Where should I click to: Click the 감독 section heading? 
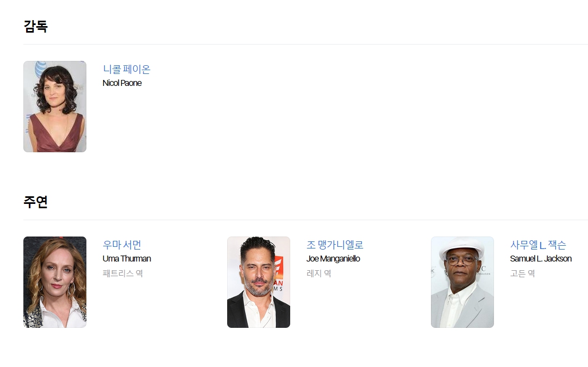point(36,26)
